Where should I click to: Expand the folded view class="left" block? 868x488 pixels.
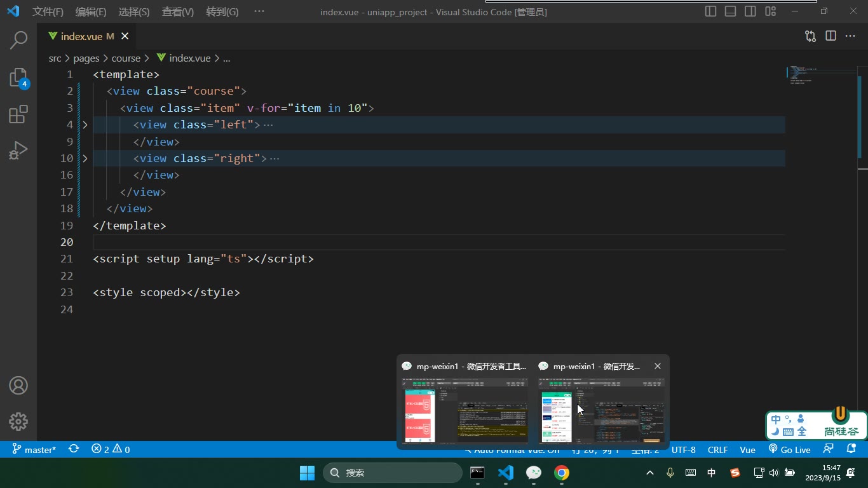85,125
